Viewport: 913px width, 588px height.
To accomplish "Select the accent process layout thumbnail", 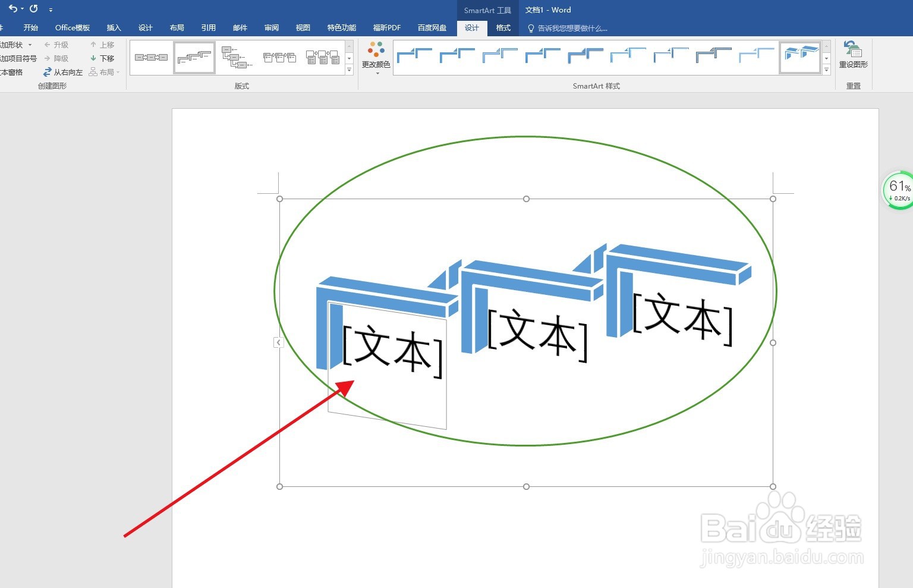I will (279, 58).
